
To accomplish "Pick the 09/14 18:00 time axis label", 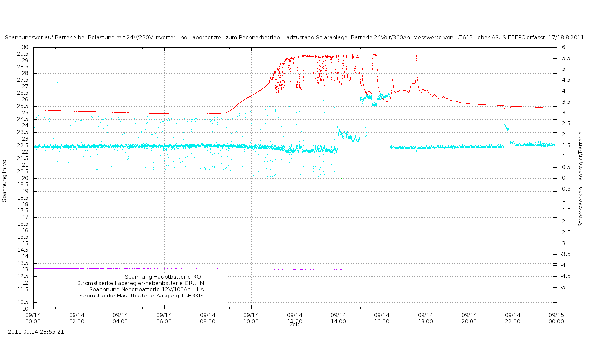I will pos(425,318).
